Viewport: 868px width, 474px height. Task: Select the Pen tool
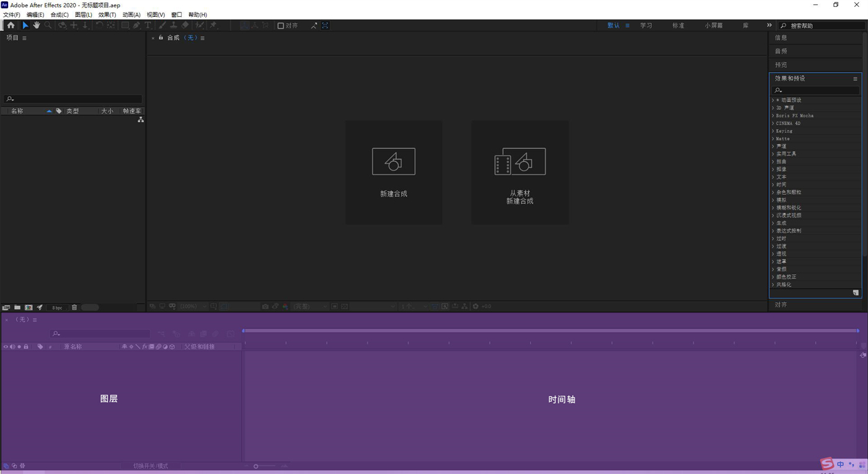click(x=136, y=25)
